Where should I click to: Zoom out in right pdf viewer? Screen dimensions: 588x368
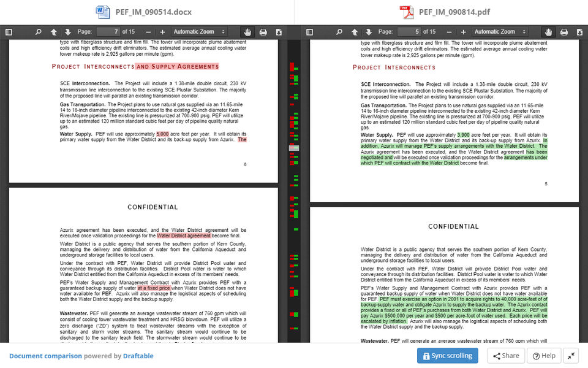point(449,33)
